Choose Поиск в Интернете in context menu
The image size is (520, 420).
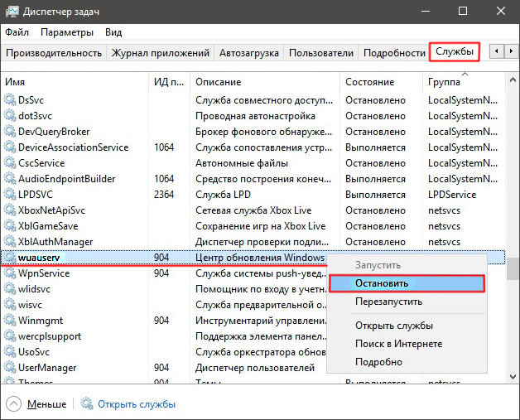point(407,344)
